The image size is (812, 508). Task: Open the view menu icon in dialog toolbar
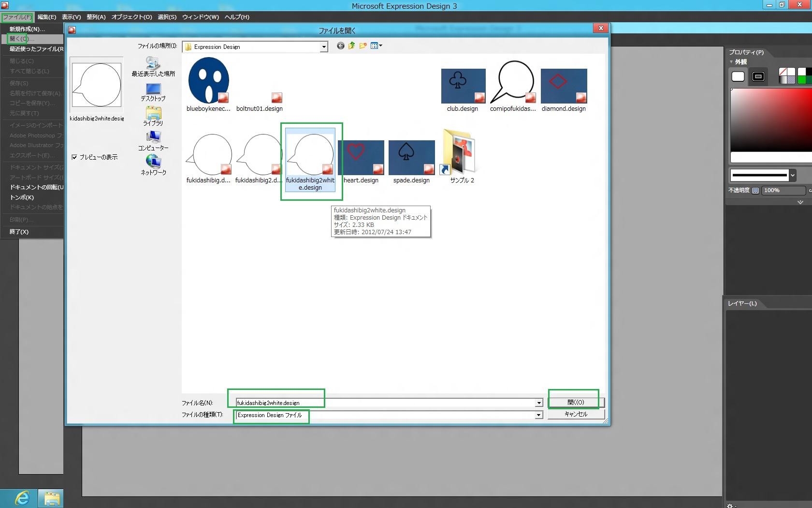(x=377, y=46)
